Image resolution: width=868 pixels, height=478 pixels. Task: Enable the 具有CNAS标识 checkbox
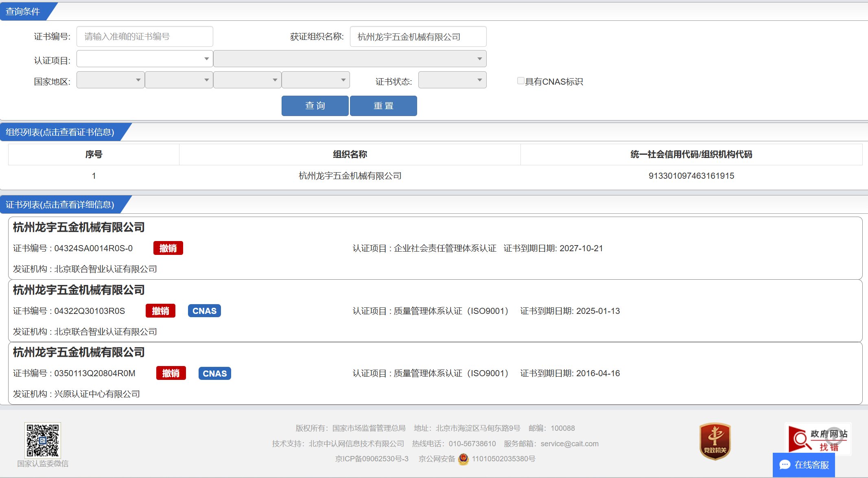(520, 81)
